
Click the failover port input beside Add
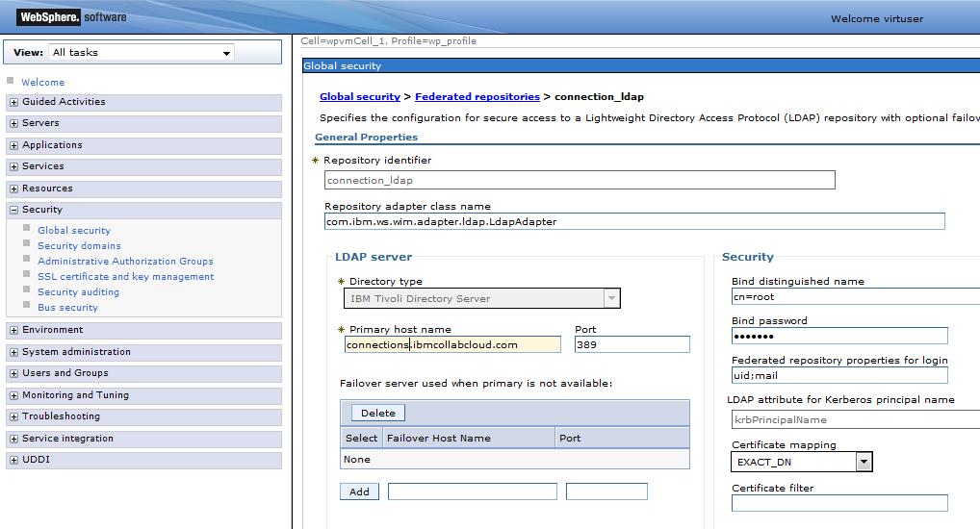point(606,491)
